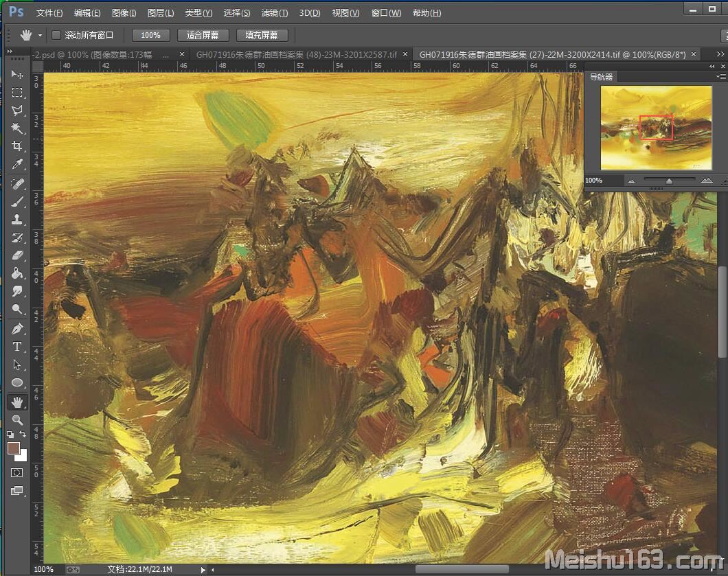
Task: Click the Navigator zoom slider handle
Action: [x=669, y=181]
